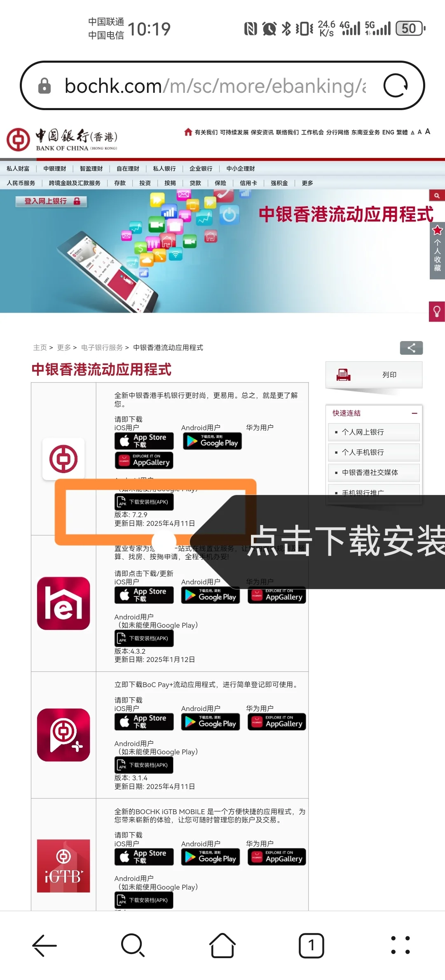Download APK for version 7.2.9
The width and height of the screenshot is (445, 980).
pyautogui.click(x=144, y=502)
